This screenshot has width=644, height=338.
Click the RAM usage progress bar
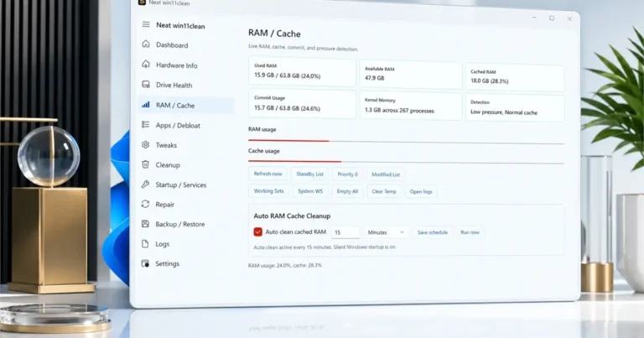(406, 142)
